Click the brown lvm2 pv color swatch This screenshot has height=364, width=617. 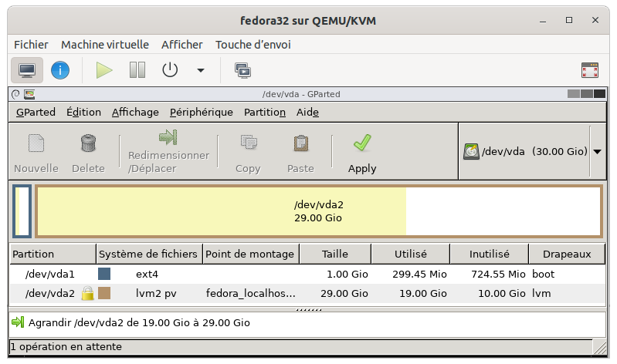click(104, 293)
